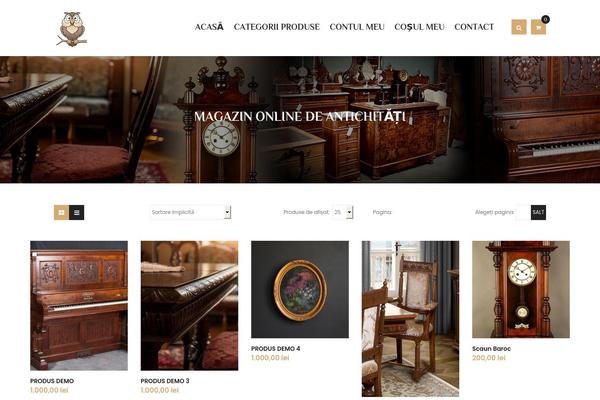The height and width of the screenshot is (400, 600).
Task: Switch to list view layout
Action: pyautogui.click(x=77, y=212)
